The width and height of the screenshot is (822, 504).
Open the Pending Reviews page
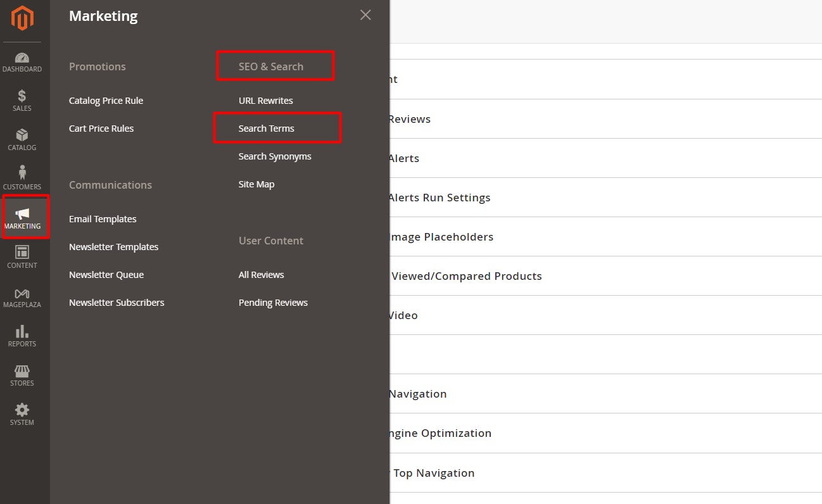(273, 302)
